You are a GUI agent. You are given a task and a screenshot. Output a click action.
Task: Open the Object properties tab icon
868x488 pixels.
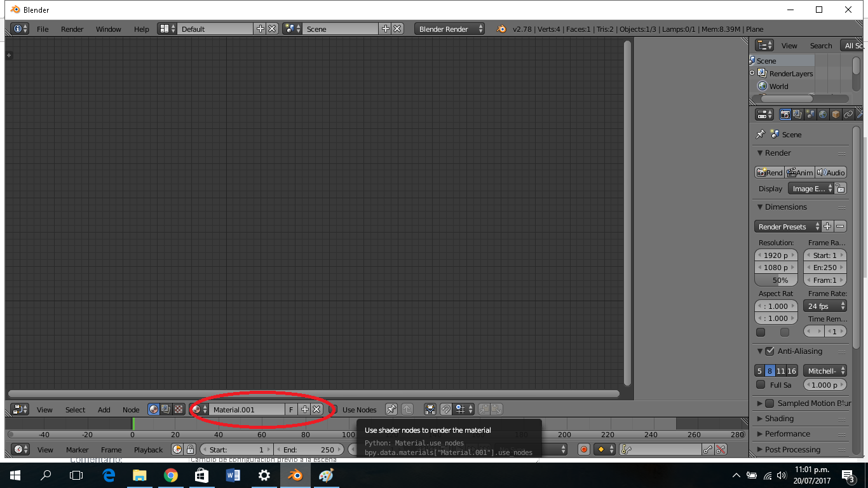pyautogui.click(x=836, y=114)
